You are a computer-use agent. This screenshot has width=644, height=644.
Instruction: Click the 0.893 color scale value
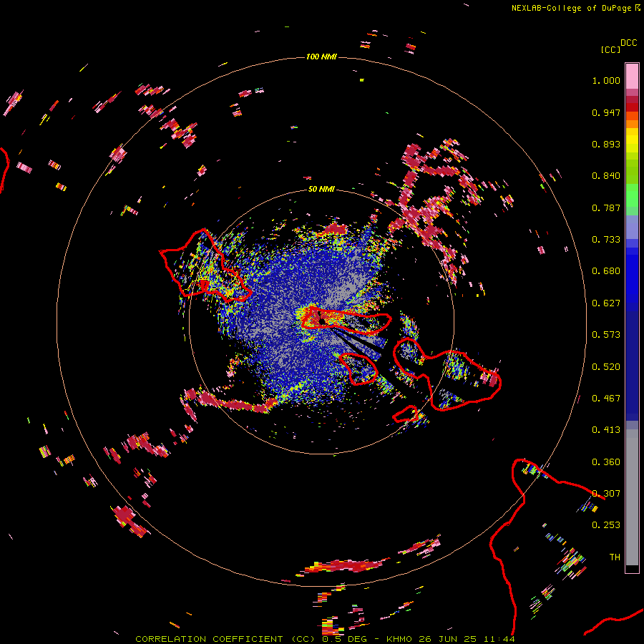tap(606, 144)
